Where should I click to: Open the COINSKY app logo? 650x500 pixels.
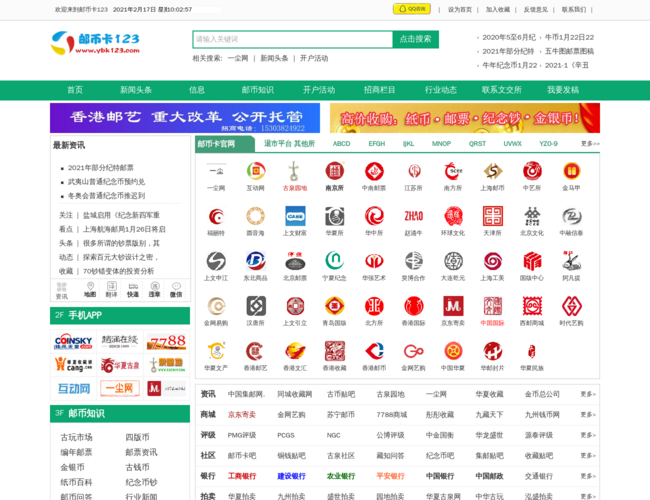pos(73,341)
